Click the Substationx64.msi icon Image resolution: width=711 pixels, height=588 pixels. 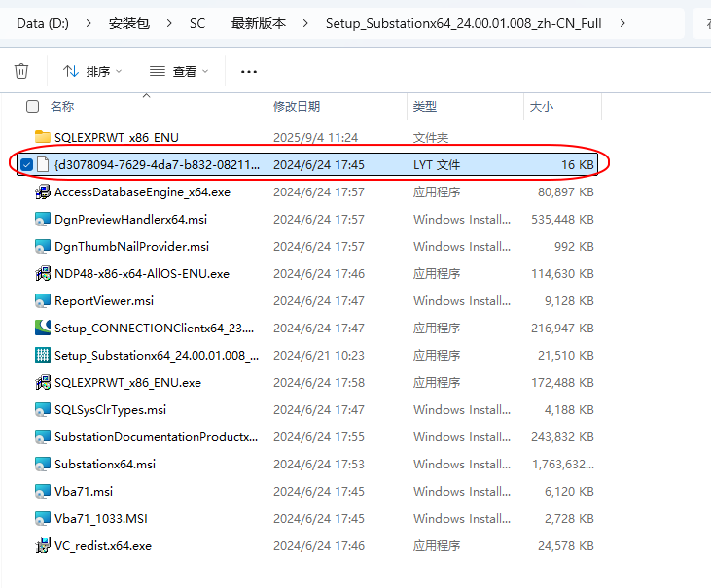(43, 464)
